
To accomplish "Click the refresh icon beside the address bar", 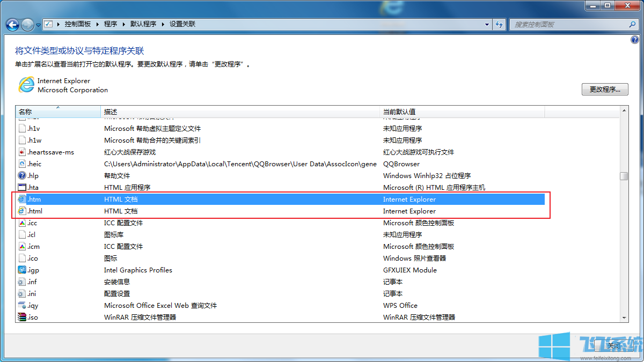I will click(x=499, y=24).
